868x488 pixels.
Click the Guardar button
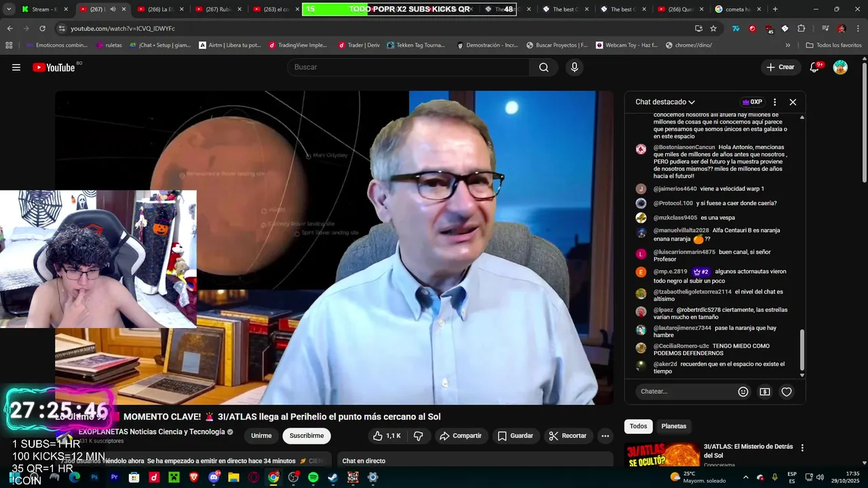click(x=515, y=436)
